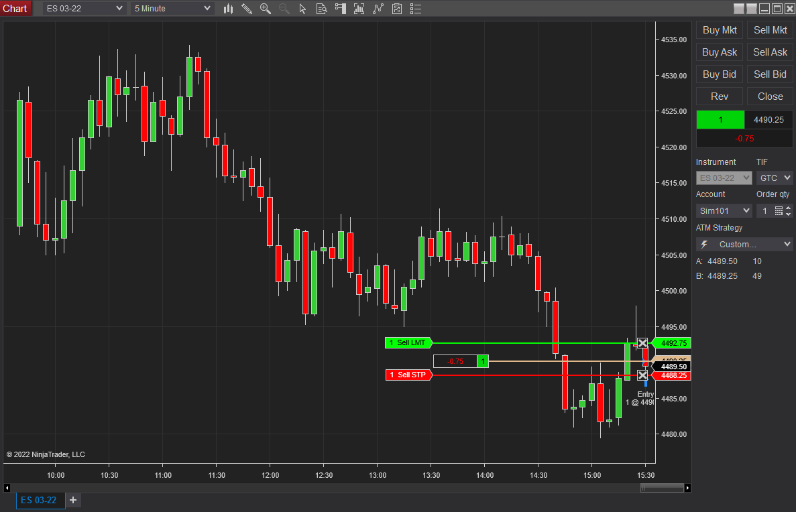Click the red Sell STP order flag
This screenshot has width=796, height=512.
point(409,375)
